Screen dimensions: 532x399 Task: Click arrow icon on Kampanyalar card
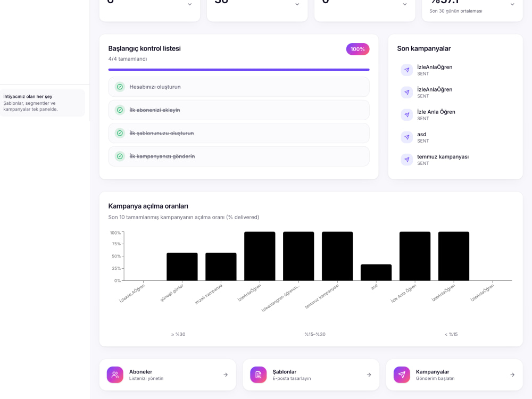[x=512, y=375]
